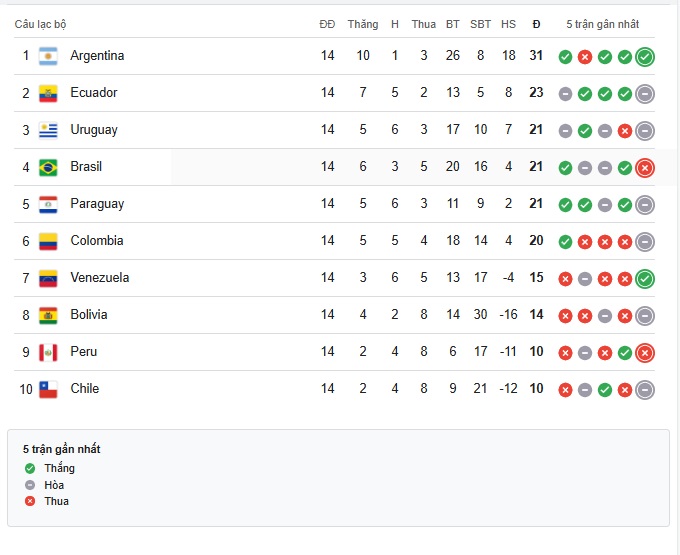Open the Colombia team link
This screenshot has width=680, height=555.
[x=97, y=241]
